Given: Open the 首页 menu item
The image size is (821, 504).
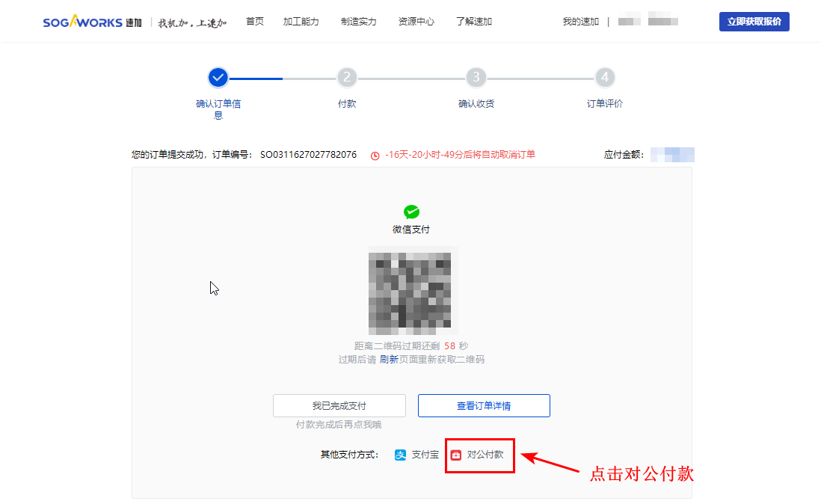Looking at the screenshot, I should coord(254,21).
